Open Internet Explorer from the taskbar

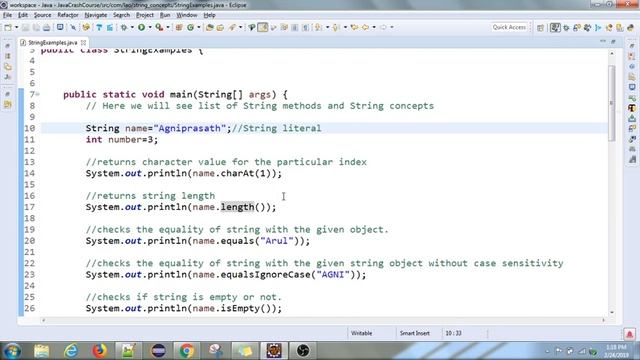point(70,351)
